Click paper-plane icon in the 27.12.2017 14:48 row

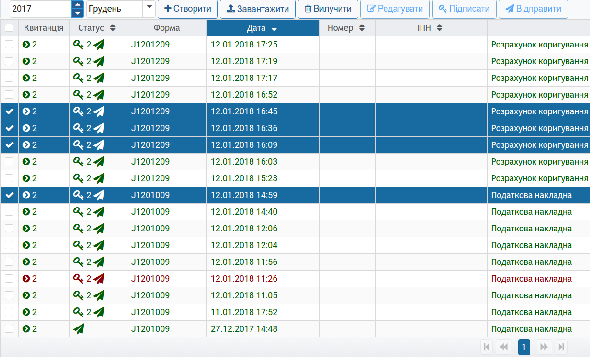78,329
